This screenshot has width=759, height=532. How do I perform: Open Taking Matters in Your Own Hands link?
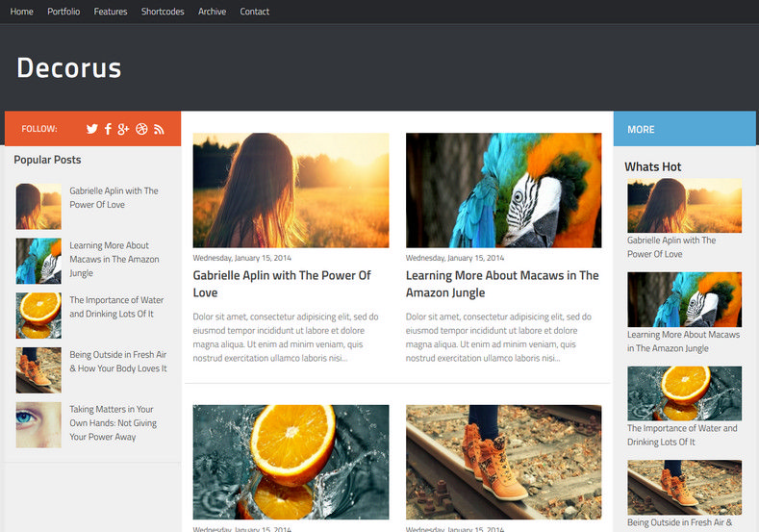(x=113, y=422)
